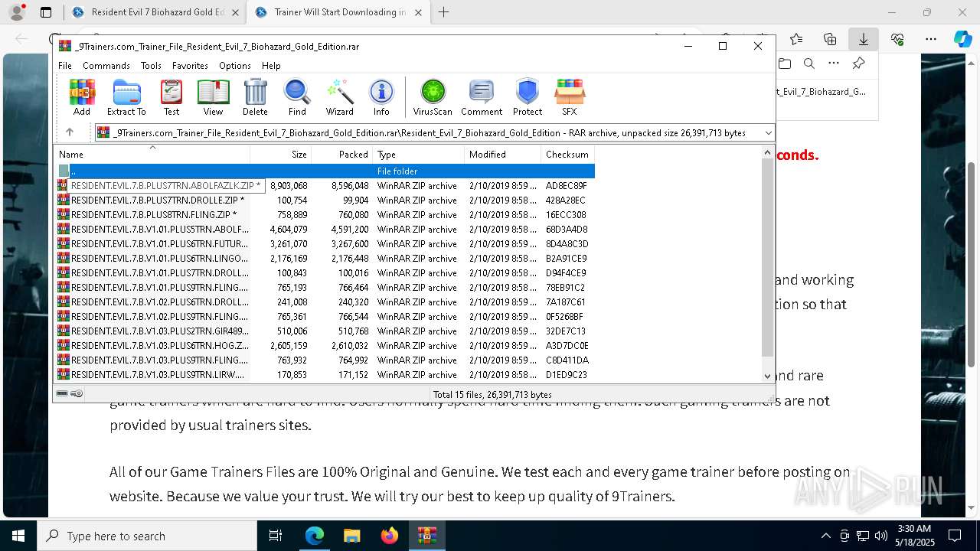Open the Options menu
The height and width of the screenshot is (551, 980).
(x=234, y=66)
